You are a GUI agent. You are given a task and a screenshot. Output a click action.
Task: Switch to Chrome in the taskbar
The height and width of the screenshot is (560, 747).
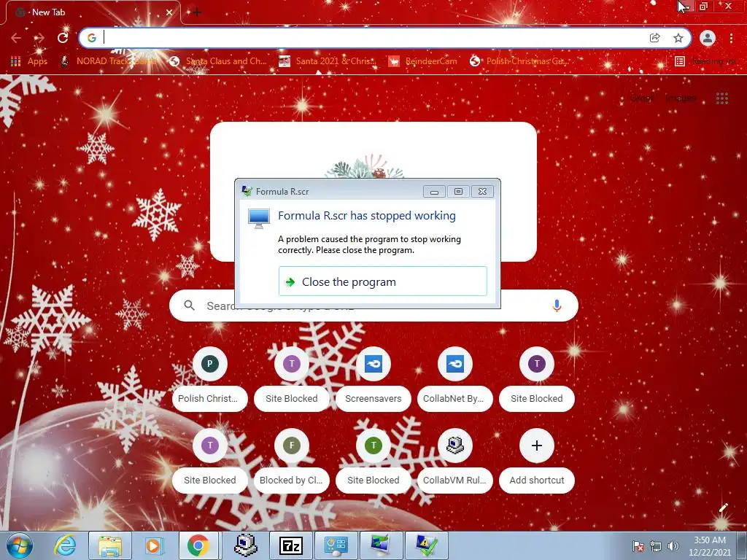[198, 545]
